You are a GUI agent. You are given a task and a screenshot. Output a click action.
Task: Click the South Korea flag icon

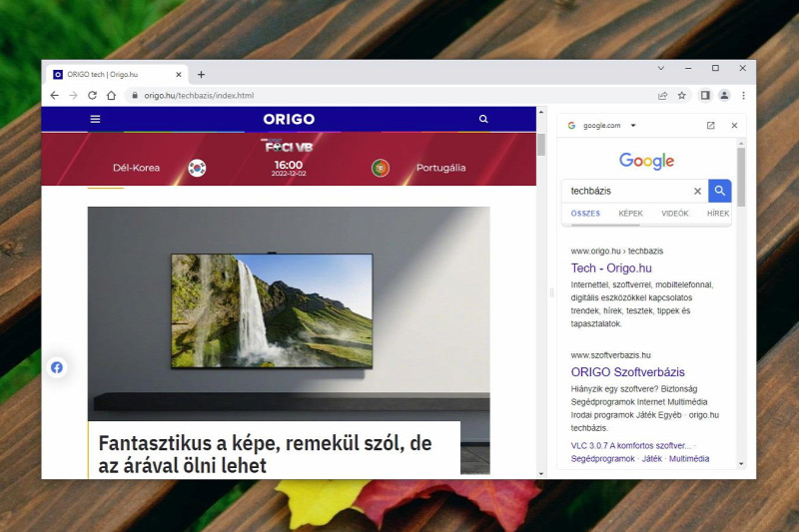(197, 168)
